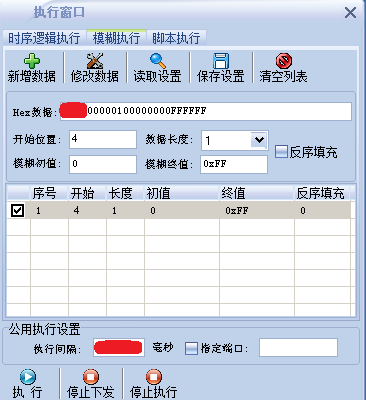The height and width of the screenshot is (400, 366).
Task: Click the 读取设置 magnifier icon
Action: point(158,61)
